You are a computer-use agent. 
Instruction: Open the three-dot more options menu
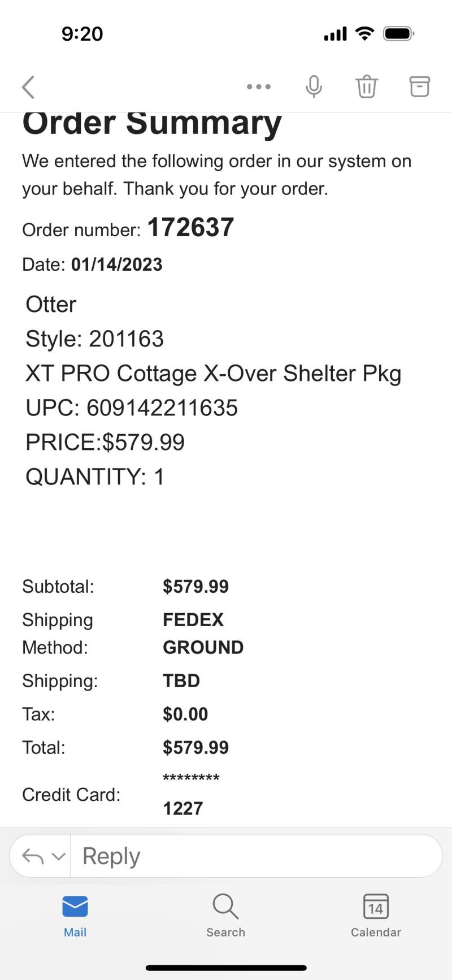pyautogui.click(x=259, y=86)
